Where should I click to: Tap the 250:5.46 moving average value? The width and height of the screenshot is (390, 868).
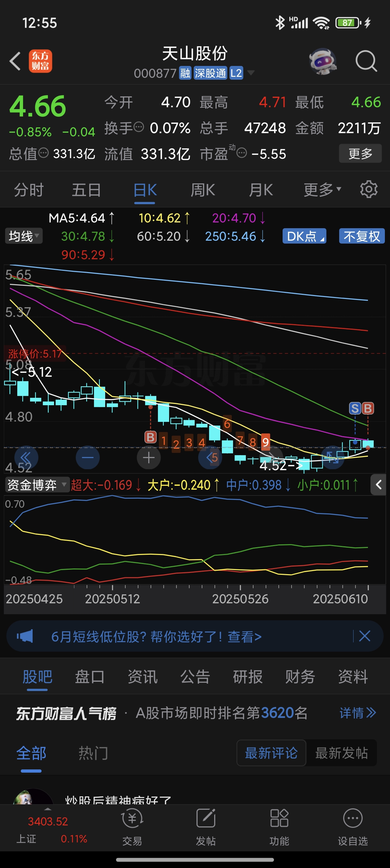tap(235, 236)
